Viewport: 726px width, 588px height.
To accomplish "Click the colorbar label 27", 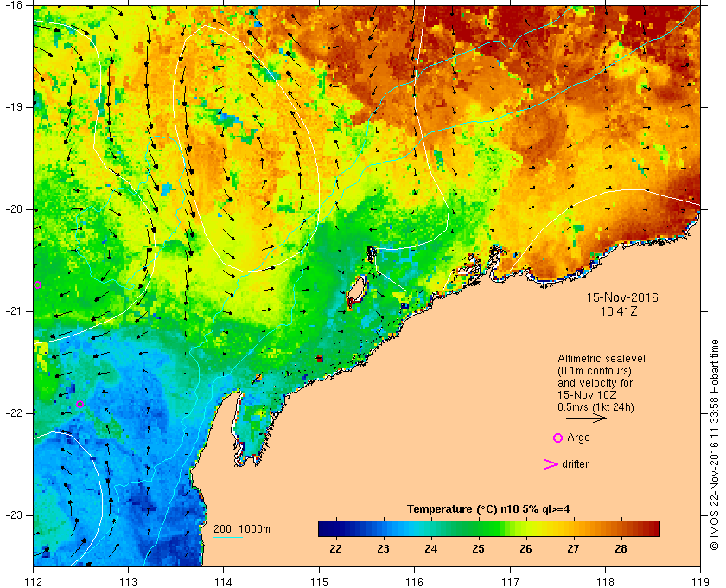I will pyautogui.click(x=573, y=549).
